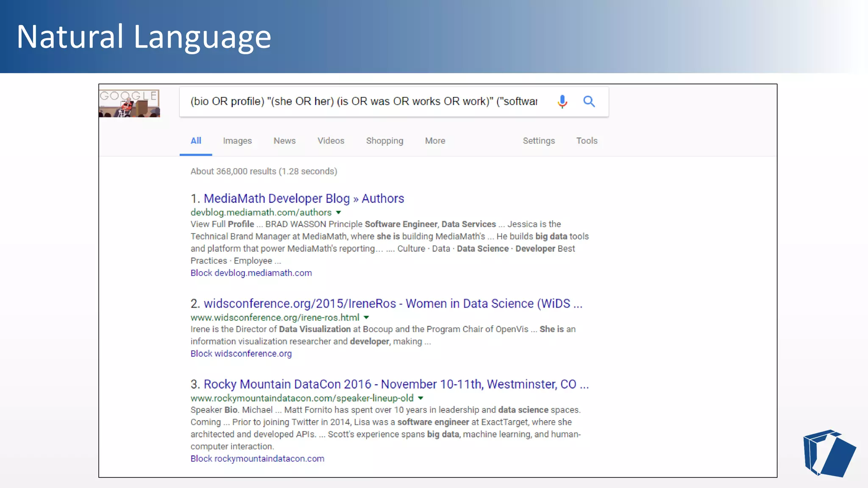Image resolution: width=868 pixels, height=488 pixels.
Task: Switch to the News tab
Action: click(284, 141)
